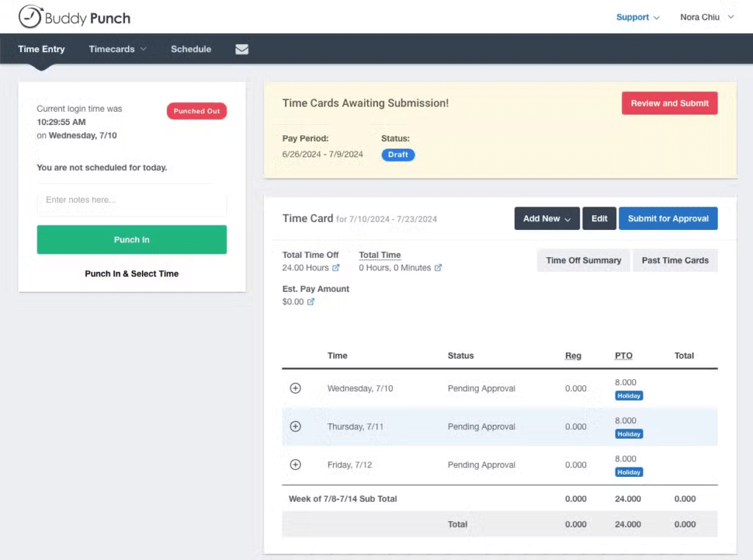Expand the Wednesday, 7/10 row plus icon

click(x=296, y=388)
